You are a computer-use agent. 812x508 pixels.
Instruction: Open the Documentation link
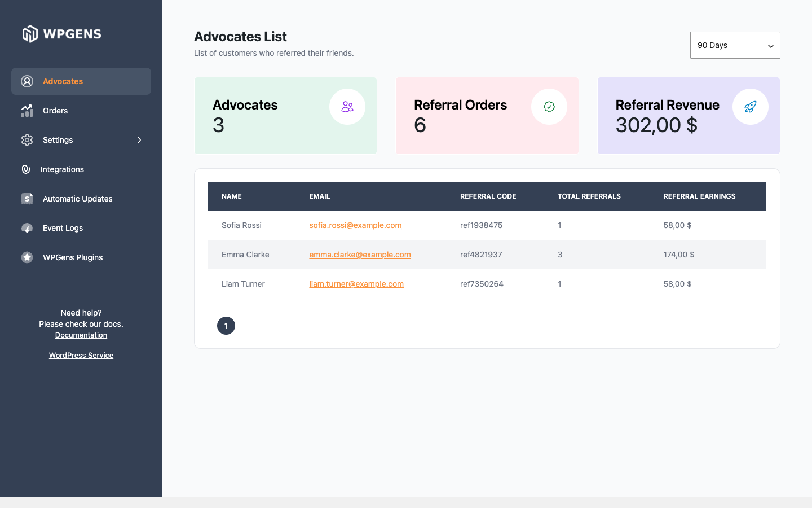point(81,335)
